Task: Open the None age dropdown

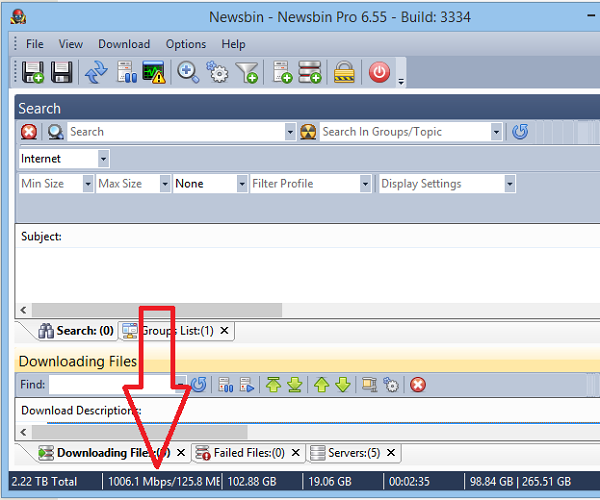Action: coord(242,184)
